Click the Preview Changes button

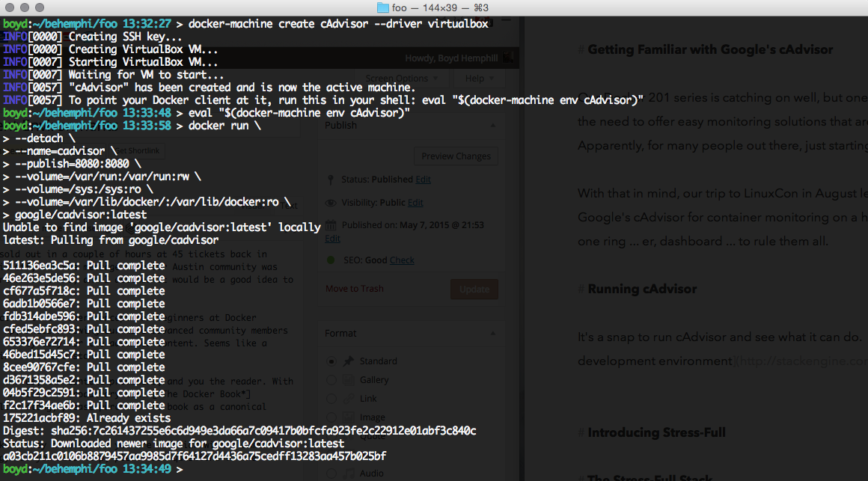456,156
